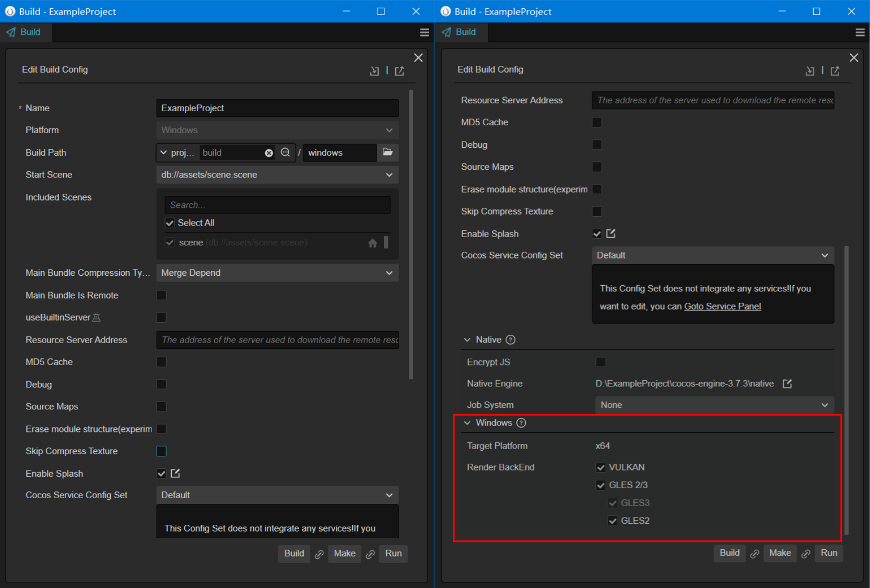Click link icon after right Build button

coord(755,554)
